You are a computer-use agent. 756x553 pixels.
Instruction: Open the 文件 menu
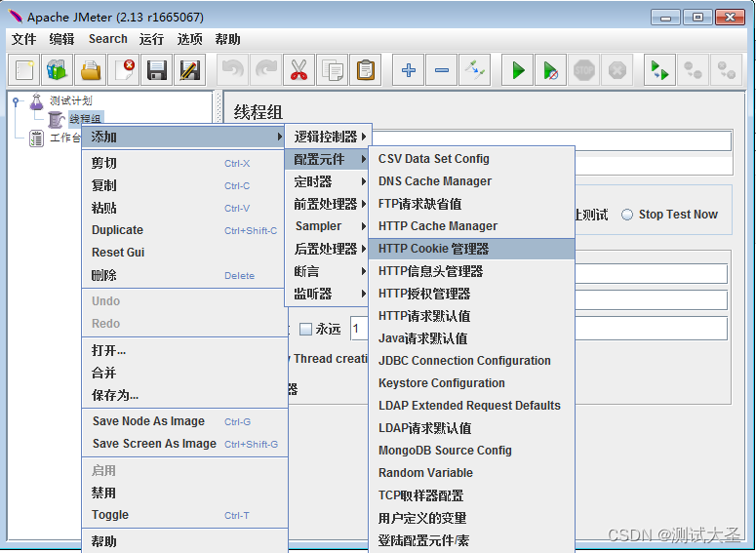(x=23, y=39)
